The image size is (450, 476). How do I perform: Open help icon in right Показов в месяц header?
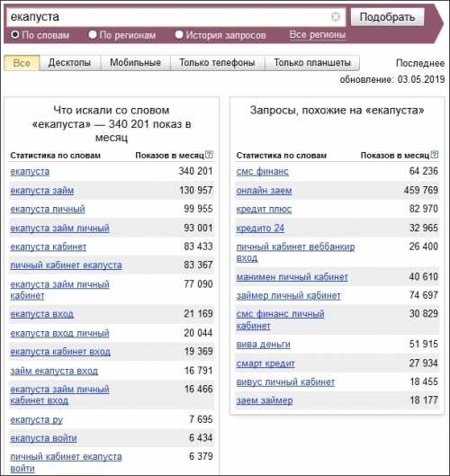[x=435, y=155]
